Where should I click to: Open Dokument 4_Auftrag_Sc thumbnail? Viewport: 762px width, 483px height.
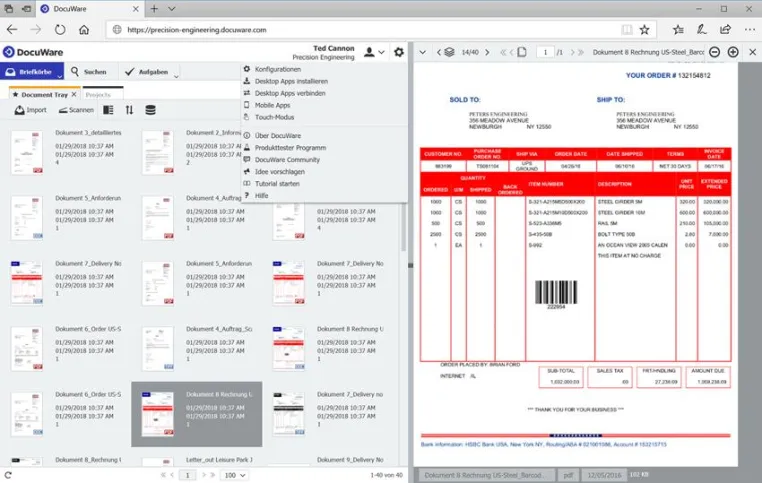pos(157,348)
